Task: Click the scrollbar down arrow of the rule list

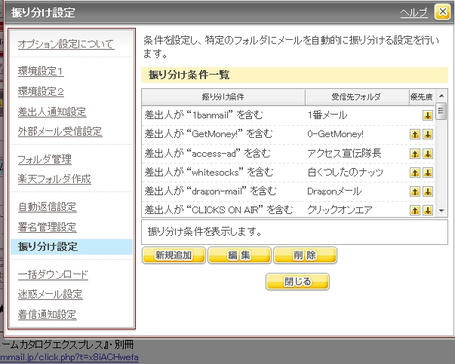Action: 442,210
